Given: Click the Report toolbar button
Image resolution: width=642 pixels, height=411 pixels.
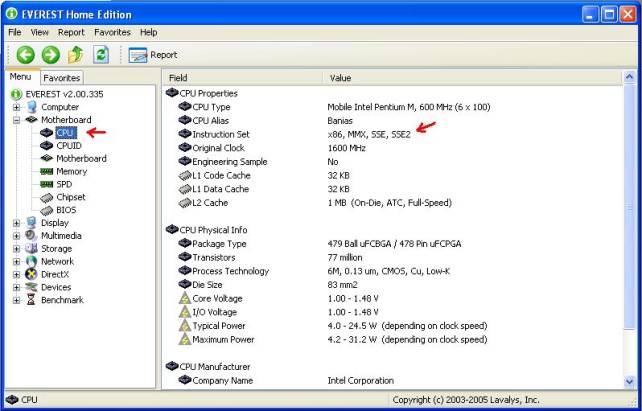Looking at the screenshot, I should (155, 55).
